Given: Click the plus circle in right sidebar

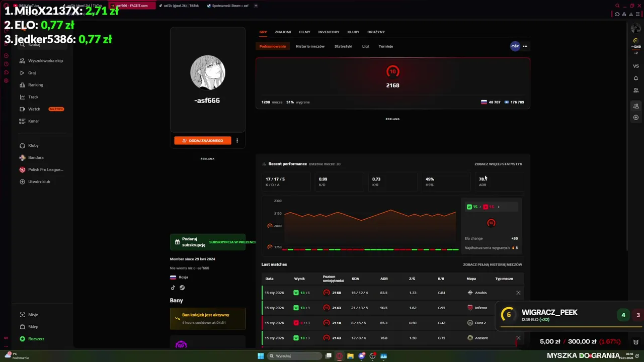Looking at the screenshot, I should pyautogui.click(x=636, y=118).
